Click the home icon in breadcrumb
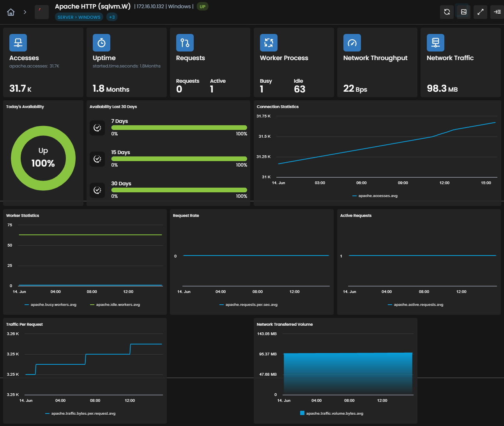The height and width of the screenshot is (426, 504). (x=11, y=12)
